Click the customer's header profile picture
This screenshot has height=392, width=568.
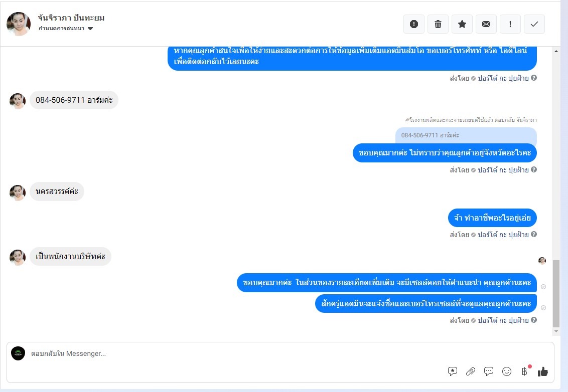(19, 24)
